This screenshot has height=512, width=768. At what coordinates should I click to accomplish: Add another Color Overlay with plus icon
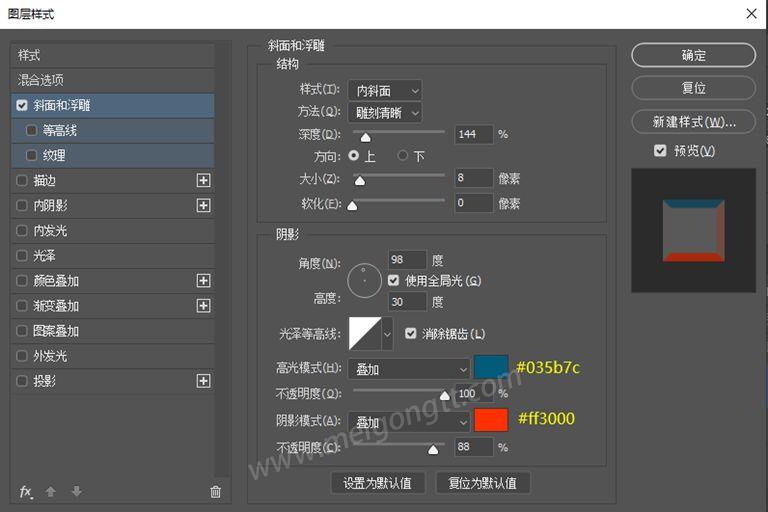[203, 281]
